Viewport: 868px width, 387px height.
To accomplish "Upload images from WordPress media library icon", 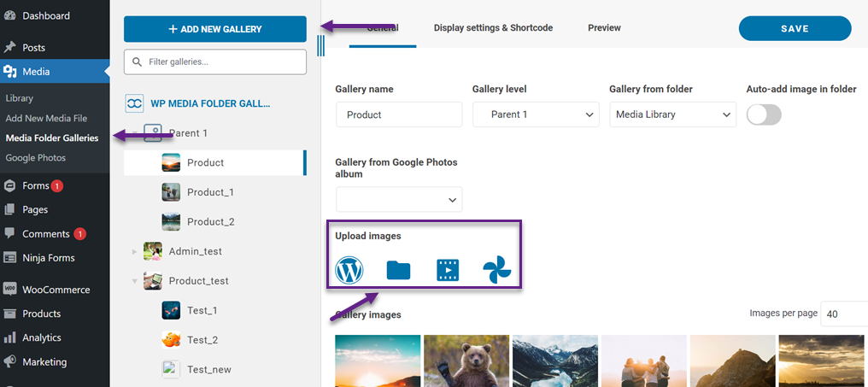I will (x=349, y=270).
